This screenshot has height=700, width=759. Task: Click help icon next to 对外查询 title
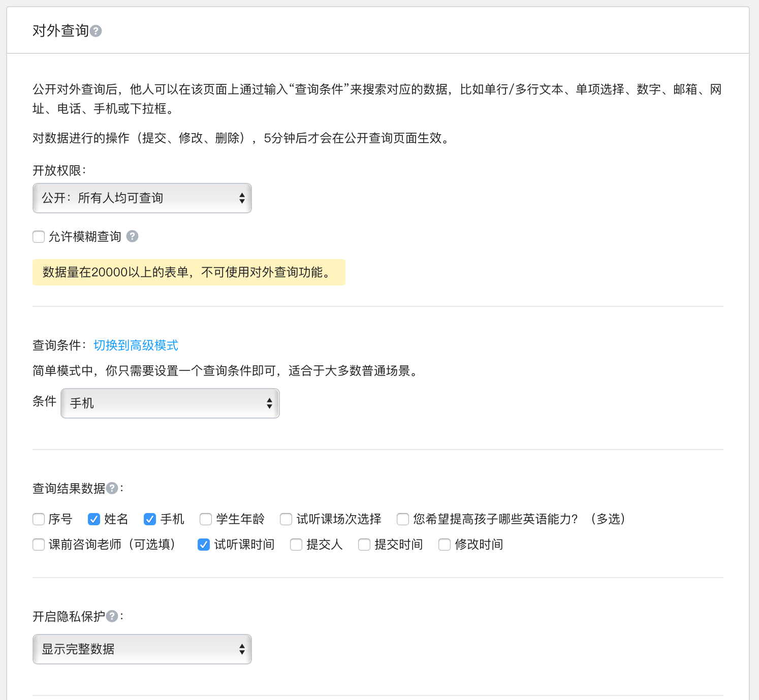tap(96, 31)
